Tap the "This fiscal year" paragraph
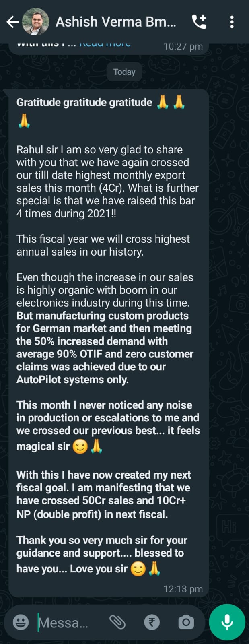Screen dimensions: 249x644 [x=103, y=245]
